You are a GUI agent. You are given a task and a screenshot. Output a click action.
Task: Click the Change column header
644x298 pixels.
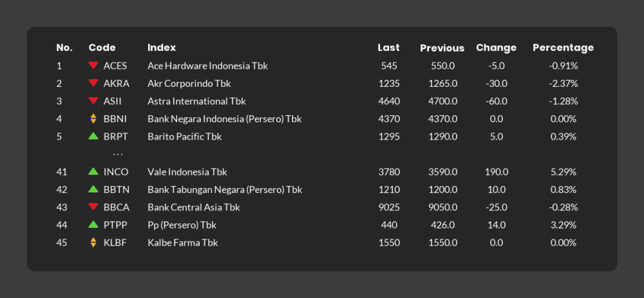(x=496, y=48)
